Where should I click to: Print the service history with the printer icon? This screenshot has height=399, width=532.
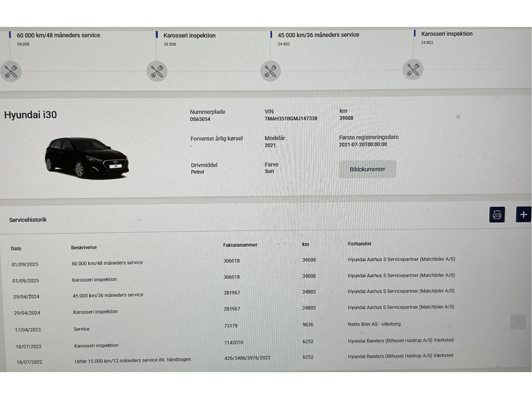tap(497, 214)
